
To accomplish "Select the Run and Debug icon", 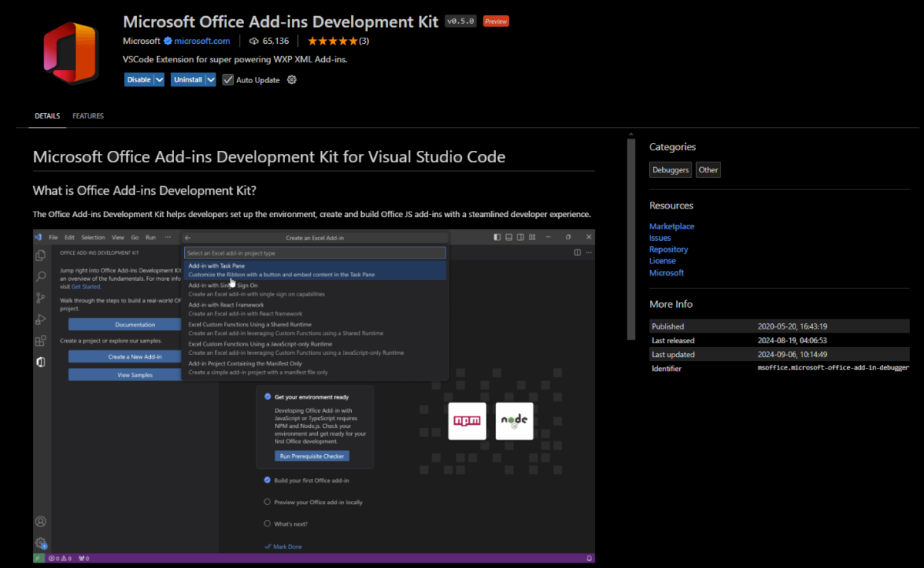I will pos(41,319).
